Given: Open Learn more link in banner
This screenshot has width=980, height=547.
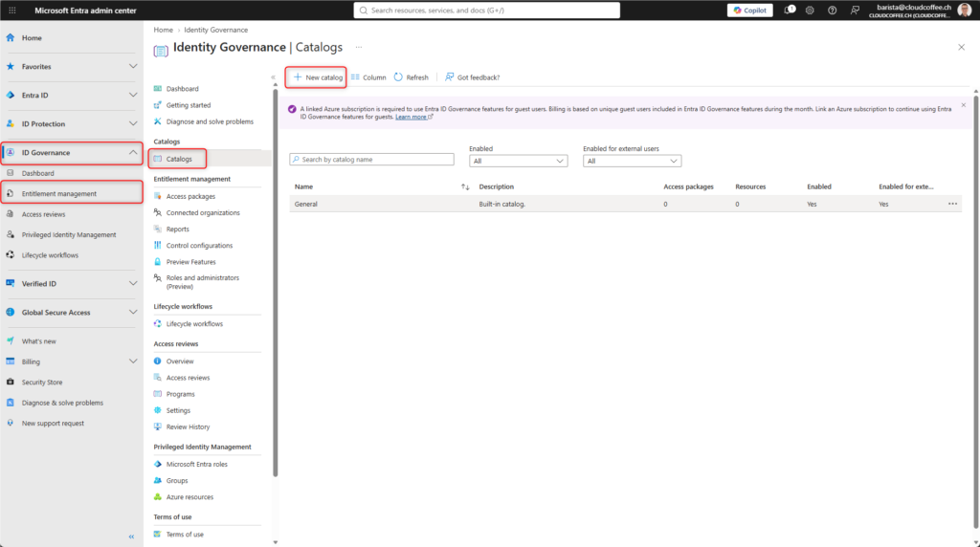Looking at the screenshot, I should click(413, 117).
